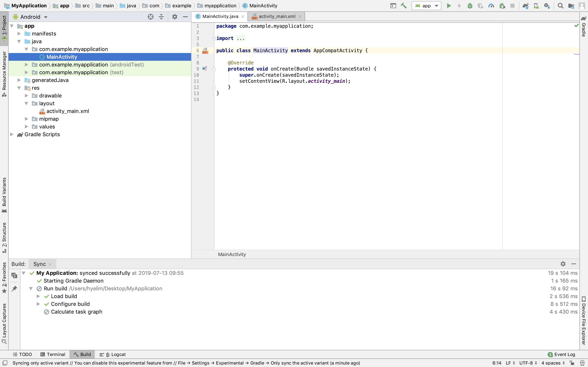Open the Terminal tool tab

pos(53,354)
